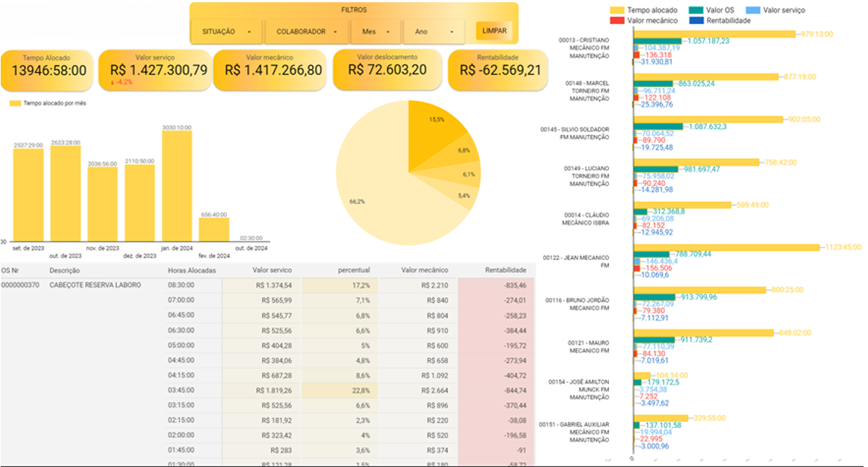Click the 00116 - BRUNO JORDÃO label
The image size is (868, 467).
577,304
